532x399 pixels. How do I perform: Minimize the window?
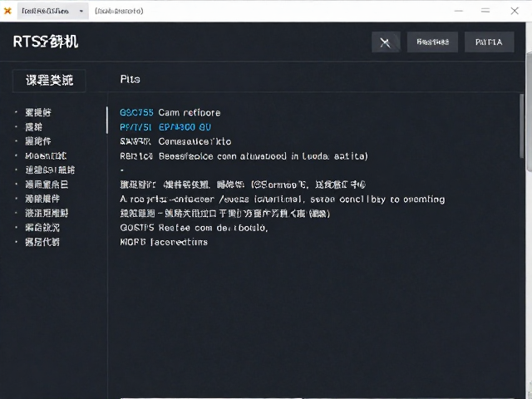coord(459,11)
